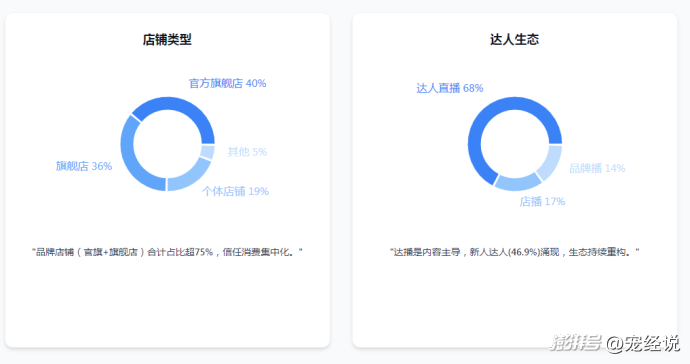
Task: Select the 品牌播 14% label
Action: coord(597,168)
